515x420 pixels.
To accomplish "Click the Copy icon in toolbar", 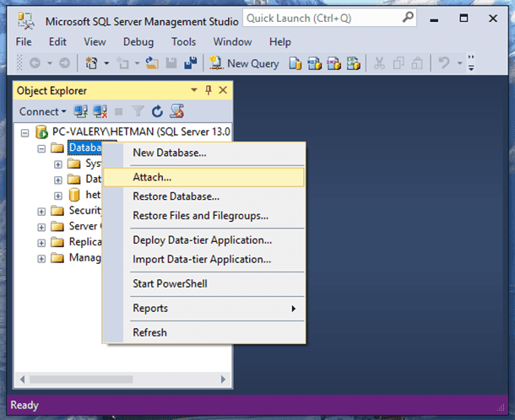I will coord(398,63).
